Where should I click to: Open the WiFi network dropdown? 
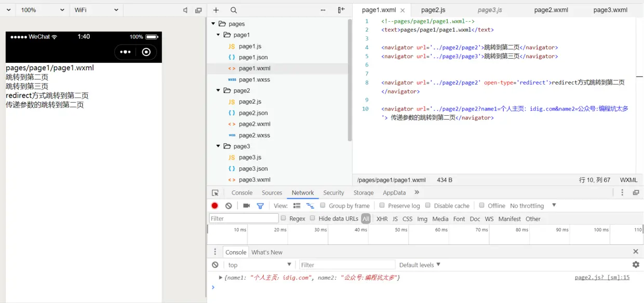click(97, 10)
